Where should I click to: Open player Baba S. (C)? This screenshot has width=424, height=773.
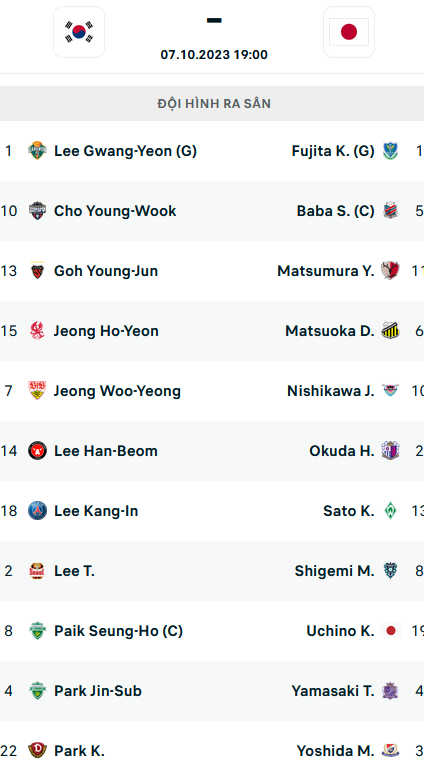point(335,211)
